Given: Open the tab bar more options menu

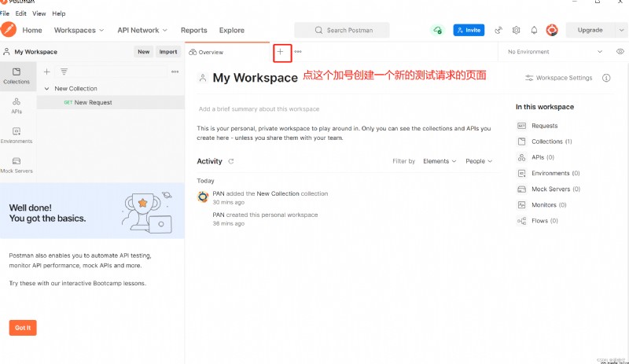Looking at the screenshot, I should click(x=298, y=52).
